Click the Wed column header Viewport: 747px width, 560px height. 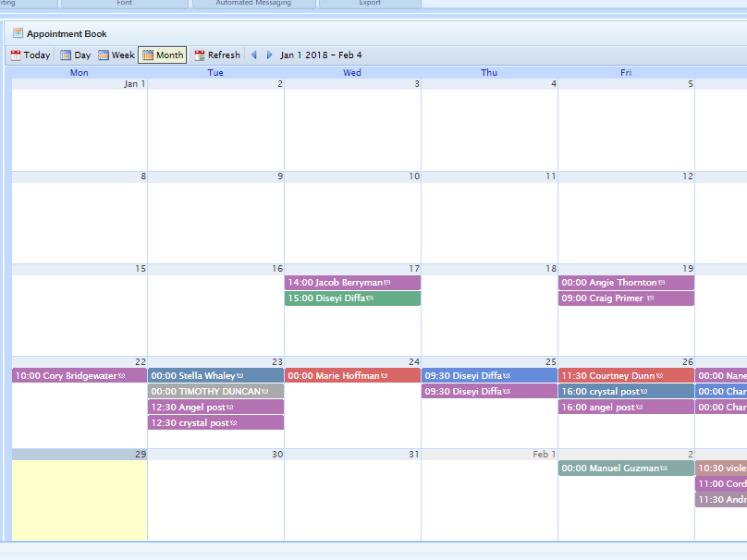[x=352, y=72]
